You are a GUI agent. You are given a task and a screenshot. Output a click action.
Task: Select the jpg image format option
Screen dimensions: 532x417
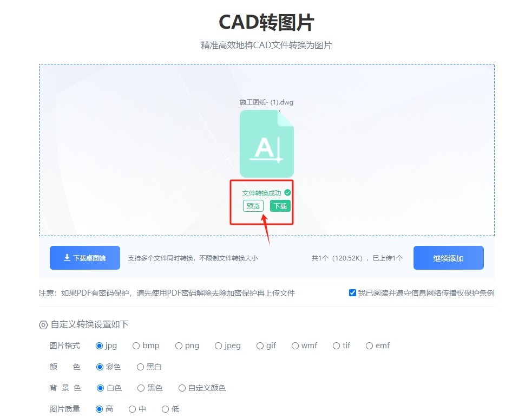[100, 346]
